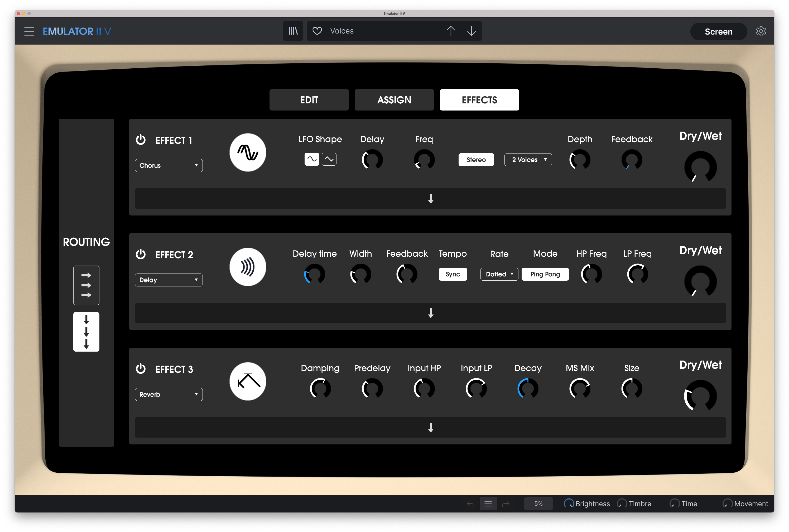This screenshot has height=532, width=789.
Task: Click Effect 3 signal flow down arrow
Action: click(x=430, y=428)
